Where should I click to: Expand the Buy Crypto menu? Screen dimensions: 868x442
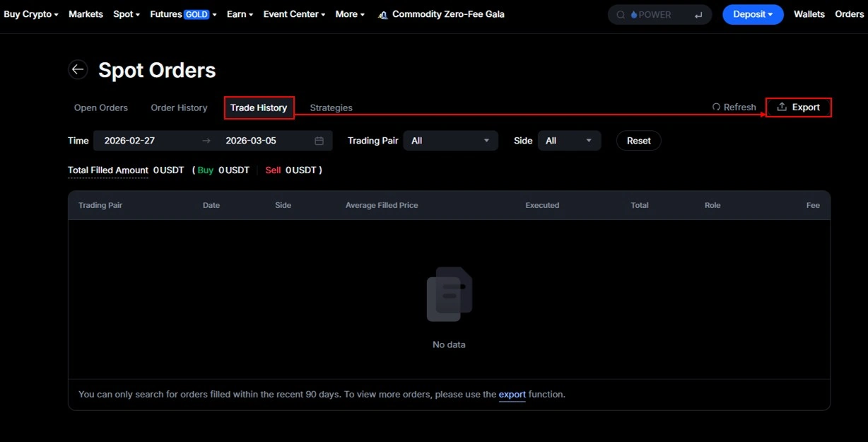click(31, 14)
